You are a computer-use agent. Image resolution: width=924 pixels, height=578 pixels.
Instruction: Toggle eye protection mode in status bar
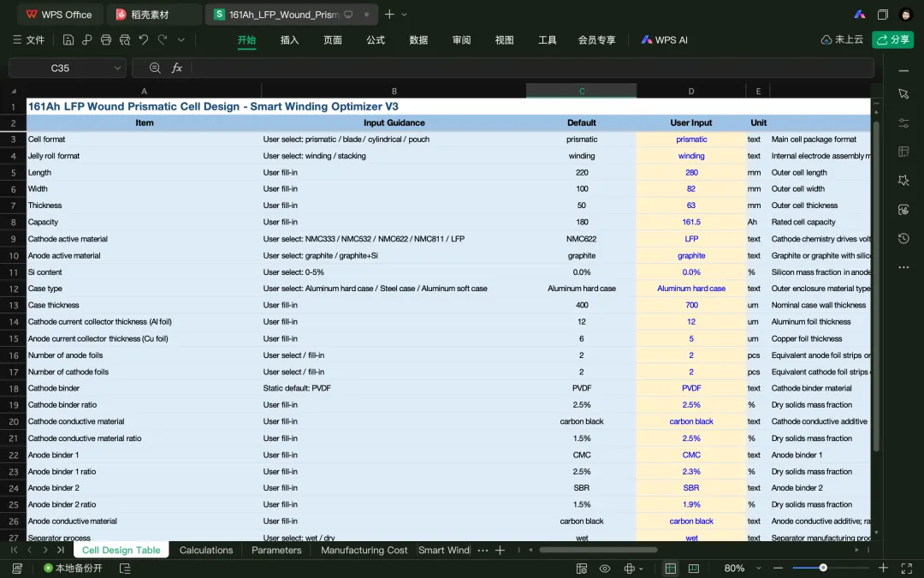pyautogui.click(x=605, y=568)
